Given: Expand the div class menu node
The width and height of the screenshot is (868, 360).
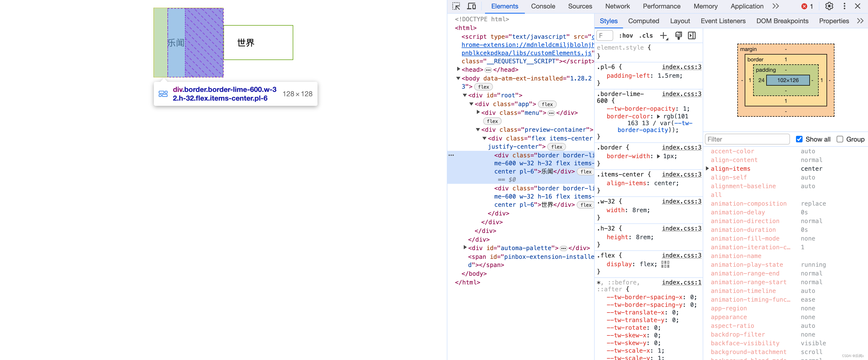Looking at the screenshot, I should (x=478, y=112).
